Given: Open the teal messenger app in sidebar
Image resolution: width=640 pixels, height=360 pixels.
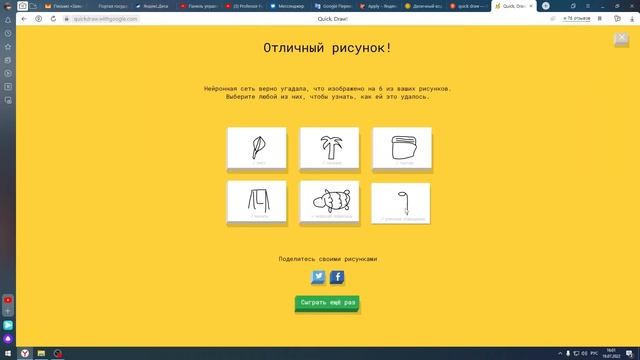Looking at the screenshot, I should (8, 325).
